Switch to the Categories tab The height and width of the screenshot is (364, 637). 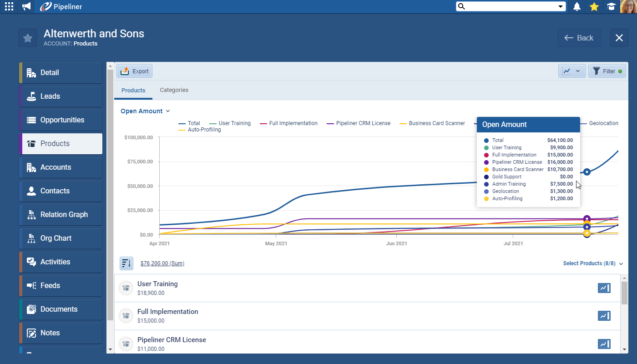[174, 90]
